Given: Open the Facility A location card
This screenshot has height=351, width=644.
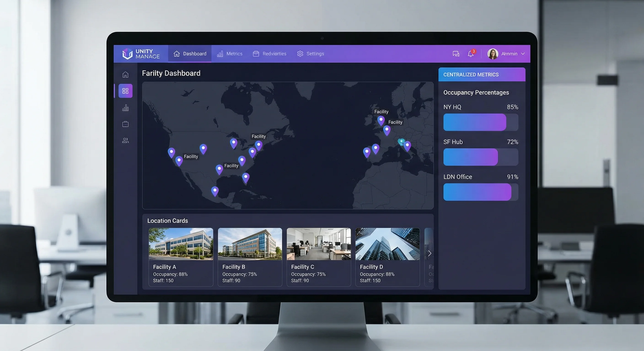Looking at the screenshot, I should [x=181, y=257].
